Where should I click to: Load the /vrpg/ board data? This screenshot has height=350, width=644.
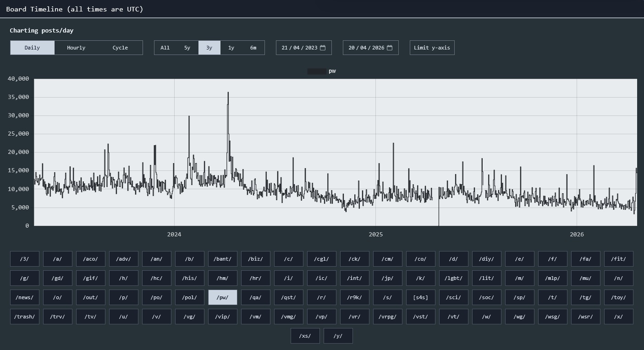[x=388, y=317]
